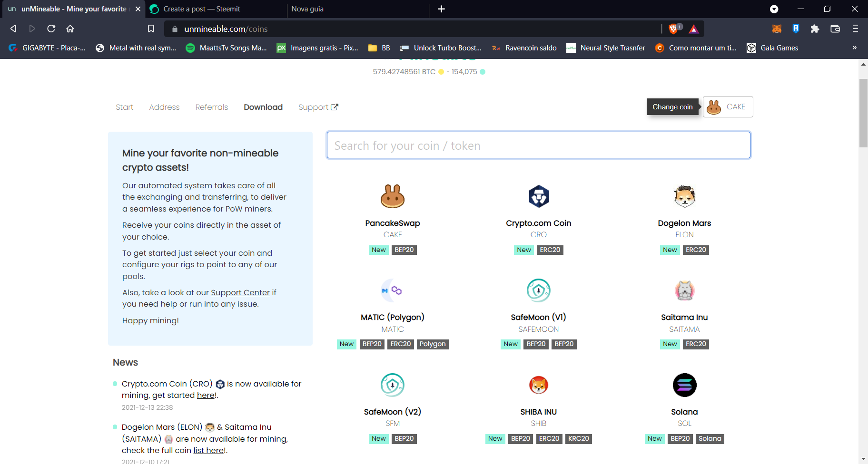This screenshot has width=868, height=464.
Task: Click the forward navigation arrow
Action: (32, 29)
